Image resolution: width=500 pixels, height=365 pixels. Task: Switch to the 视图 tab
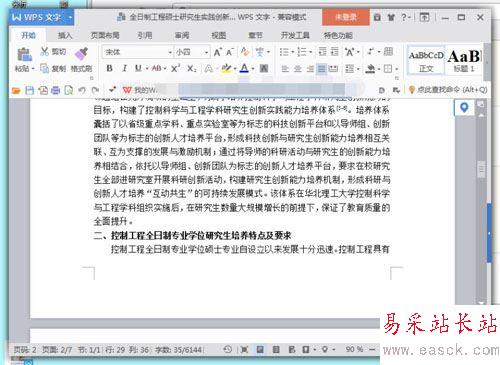(219, 35)
